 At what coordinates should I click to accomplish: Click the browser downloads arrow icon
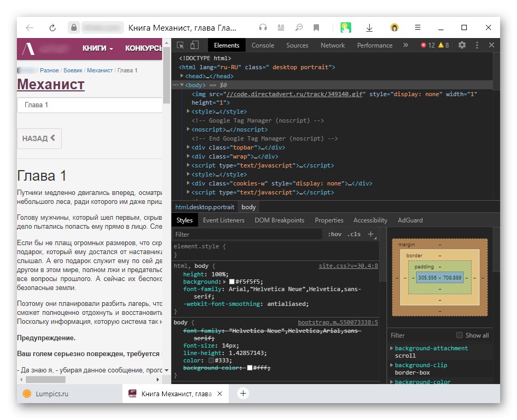pyautogui.click(x=369, y=27)
